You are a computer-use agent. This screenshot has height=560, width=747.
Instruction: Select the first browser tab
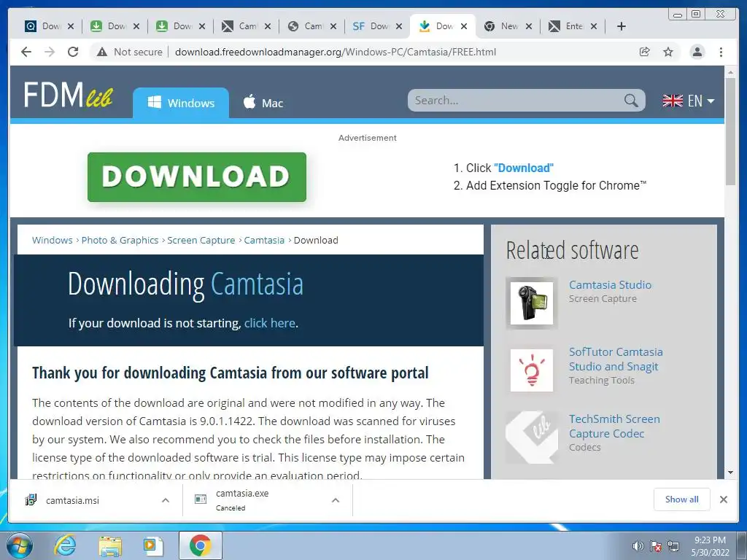(x=43, y=26)
